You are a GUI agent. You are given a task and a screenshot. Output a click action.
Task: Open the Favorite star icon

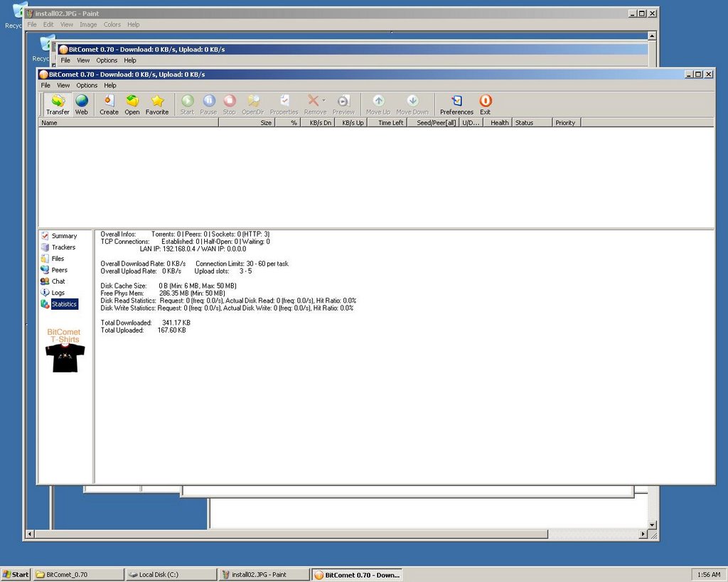pyautogui.click(x=157, y=104)
